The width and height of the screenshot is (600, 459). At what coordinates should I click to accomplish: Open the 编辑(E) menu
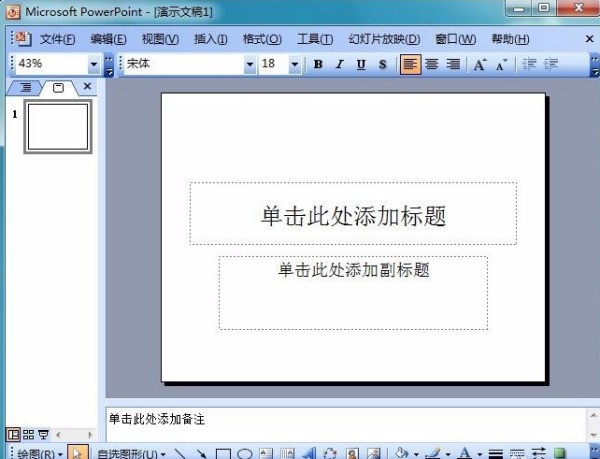[108, 39]
